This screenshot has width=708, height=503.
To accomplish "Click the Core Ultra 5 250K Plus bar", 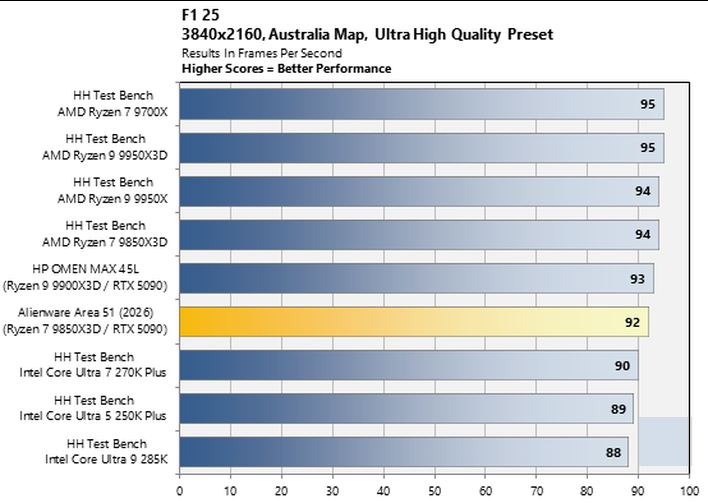I will click(406, 408).
